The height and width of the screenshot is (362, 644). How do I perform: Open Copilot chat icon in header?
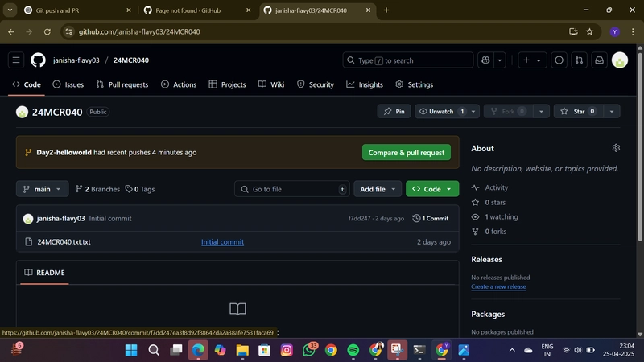(x=485, y=60)
